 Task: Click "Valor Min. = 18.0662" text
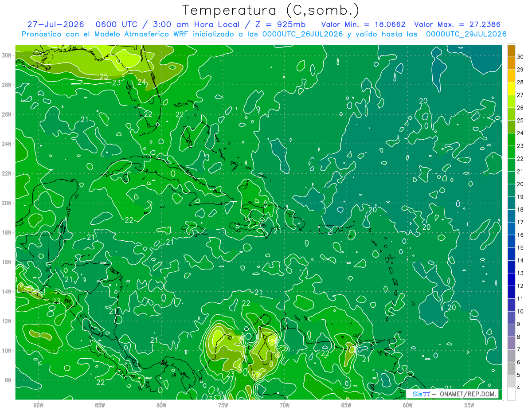[363, 24]
